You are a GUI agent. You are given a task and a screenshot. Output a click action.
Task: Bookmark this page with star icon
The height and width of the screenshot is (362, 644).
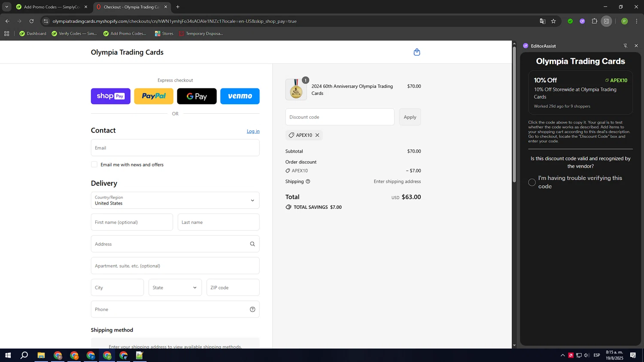[x=553, y=21]
